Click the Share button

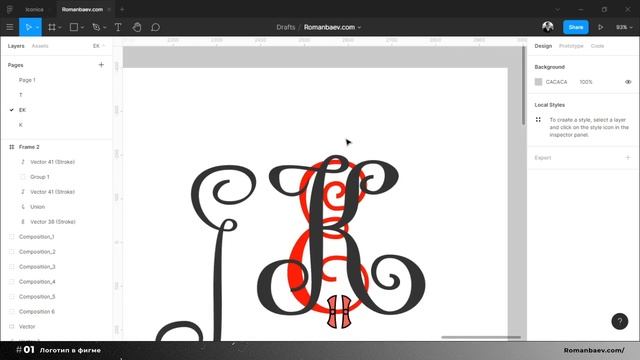pyautogui.click(x=576, y=27)
